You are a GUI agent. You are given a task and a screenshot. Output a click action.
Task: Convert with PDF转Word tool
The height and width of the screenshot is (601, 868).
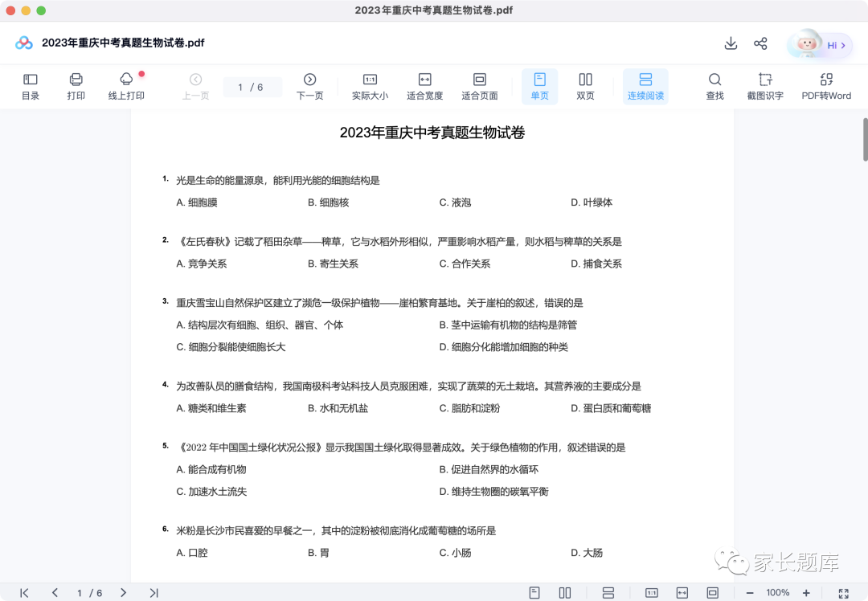(x=826, y=86)
